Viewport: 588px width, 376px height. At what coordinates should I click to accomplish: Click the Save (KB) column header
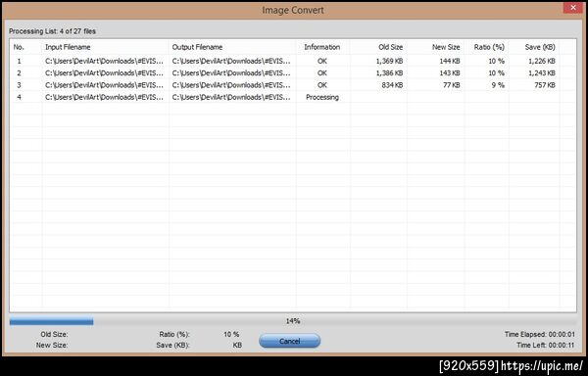[x=540, y=47]
